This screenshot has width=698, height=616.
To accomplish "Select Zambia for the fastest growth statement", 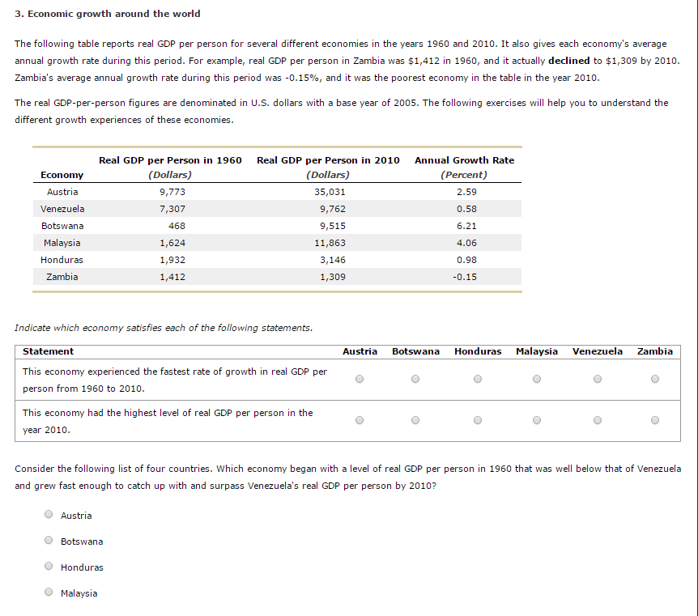I will (654, 378).
